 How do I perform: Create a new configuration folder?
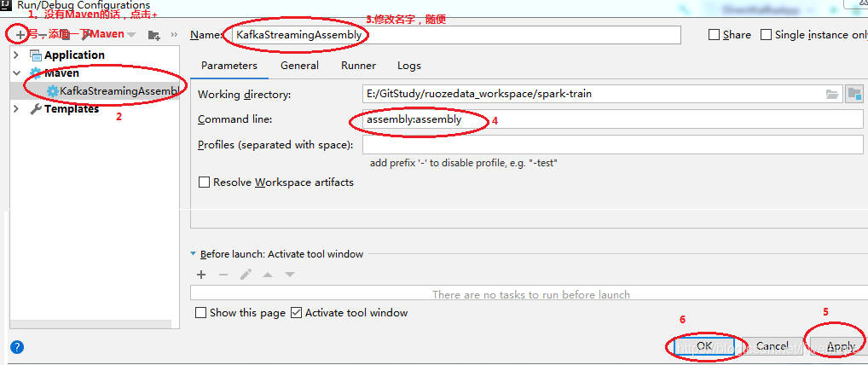click(x=153, y=36)
